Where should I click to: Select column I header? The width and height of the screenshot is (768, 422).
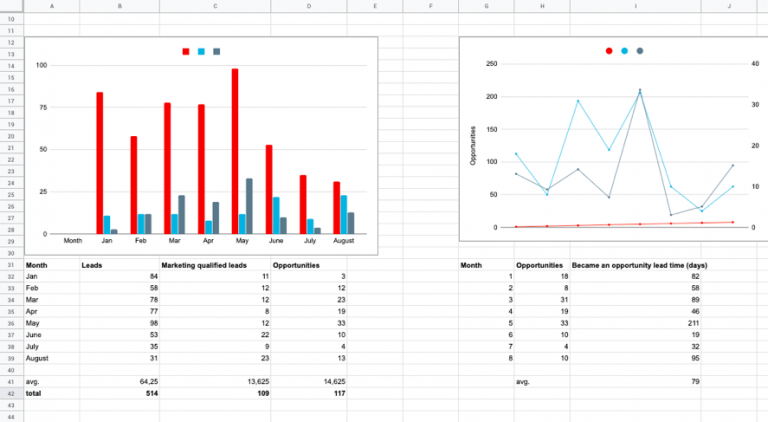635,6
